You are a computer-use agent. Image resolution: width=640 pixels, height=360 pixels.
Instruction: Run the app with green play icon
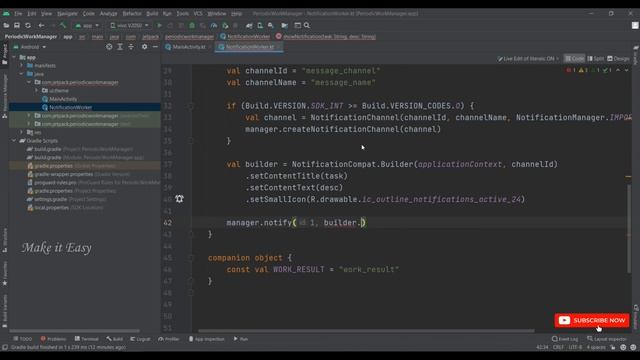pyautogui.click(x=160, y=25)
